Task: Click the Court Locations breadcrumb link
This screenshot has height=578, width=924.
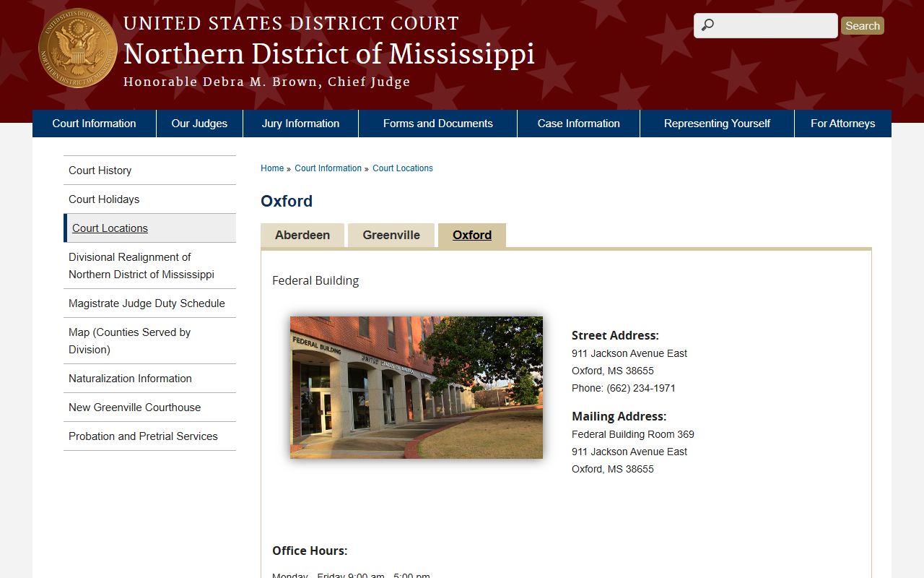Action: tap(403, 168)
